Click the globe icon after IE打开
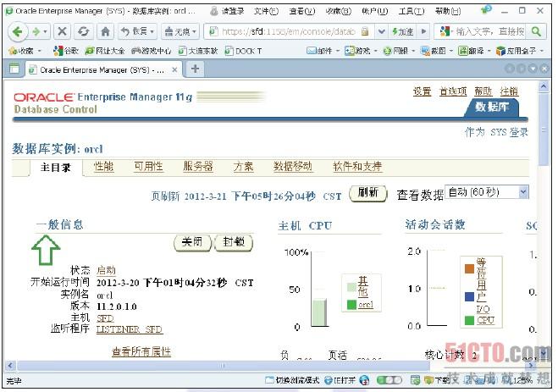The width and height of the screenshot is (558, 392). coord(364,380)
